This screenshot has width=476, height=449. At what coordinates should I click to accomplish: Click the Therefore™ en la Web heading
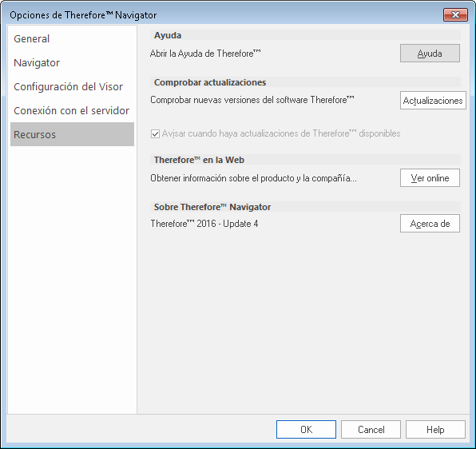(x=199, y=160)
